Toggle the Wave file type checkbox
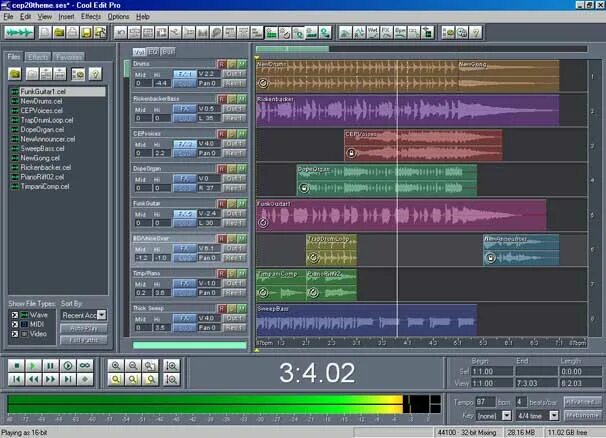The height and width of the screenshot is (438, 606). [x=15, y=315]
